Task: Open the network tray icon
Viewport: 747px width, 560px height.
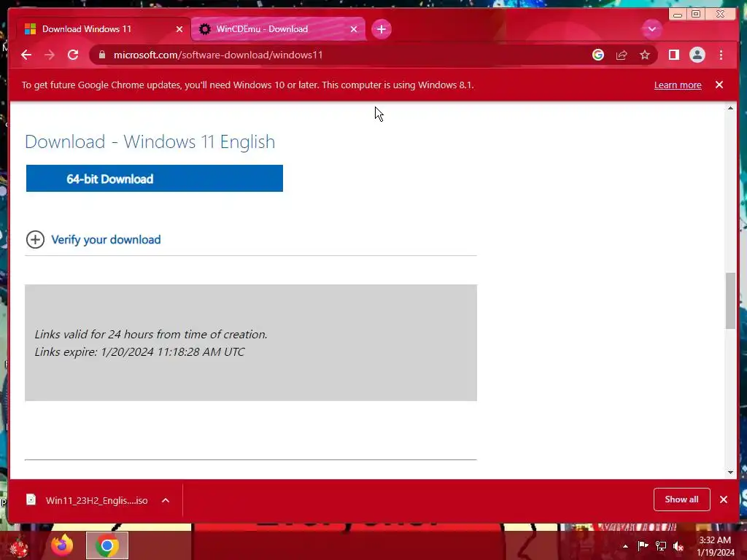Action: (x=661, y=545)
